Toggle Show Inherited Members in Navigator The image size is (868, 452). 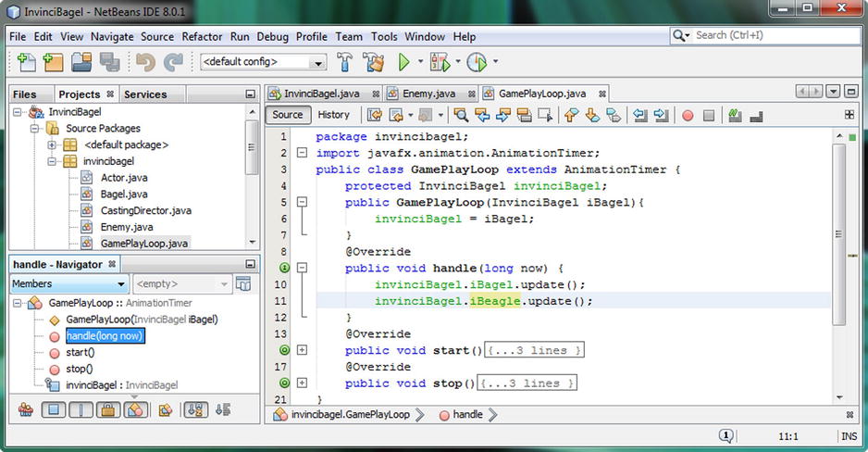point(26,410)
